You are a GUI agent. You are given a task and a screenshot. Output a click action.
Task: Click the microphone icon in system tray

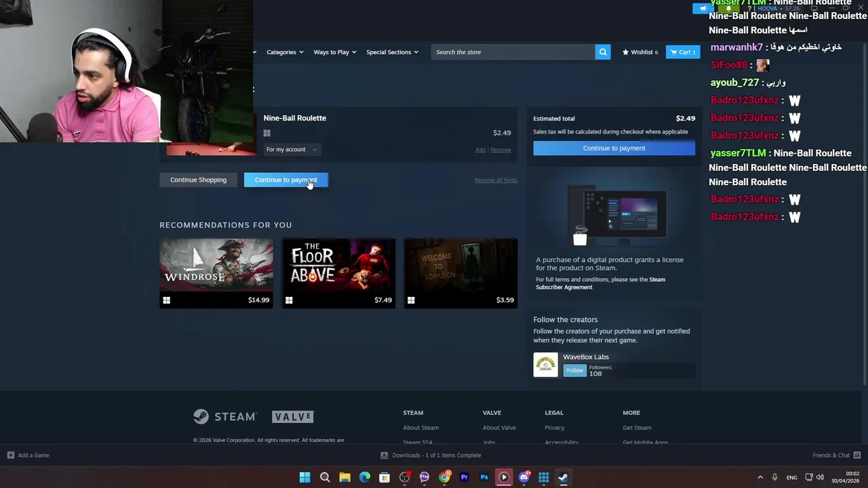click(x=774, y=477)
